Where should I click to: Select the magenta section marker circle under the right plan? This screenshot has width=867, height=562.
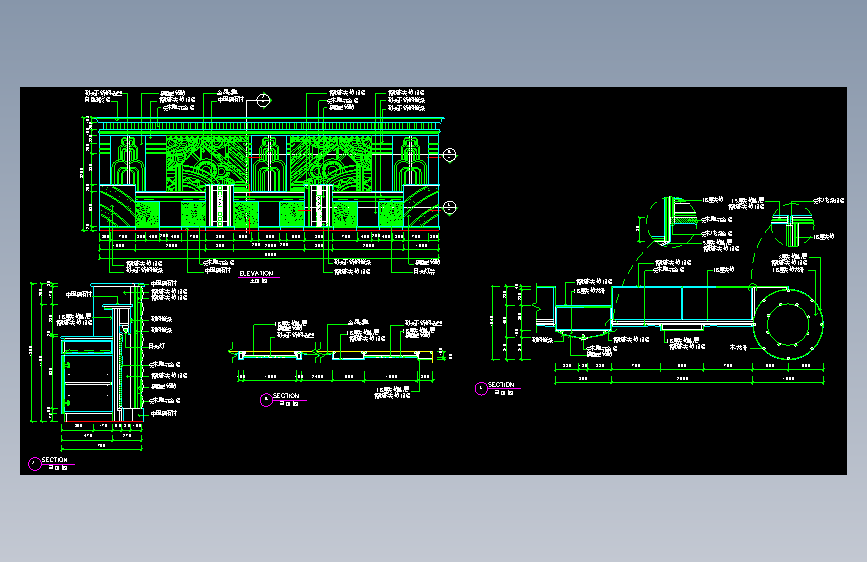pyautogui.click(x=481, y=389)
